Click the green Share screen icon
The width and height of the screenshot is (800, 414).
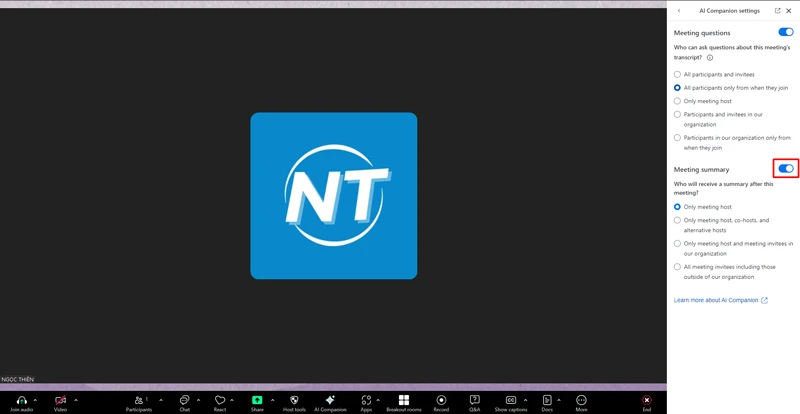pos(257,400)
